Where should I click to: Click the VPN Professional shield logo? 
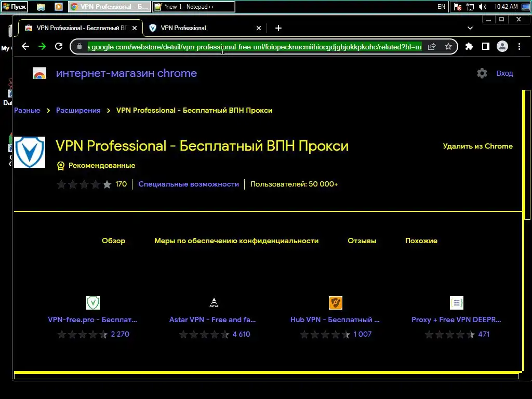pyautogui.click(x=30, y=152)
